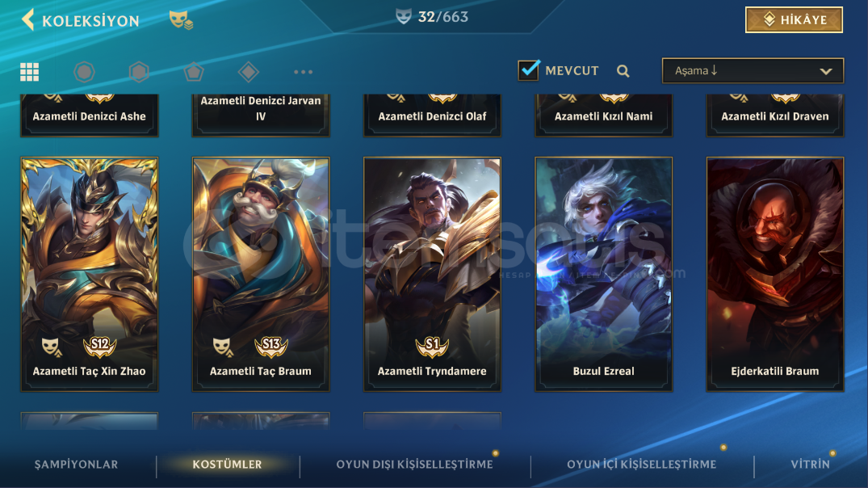Select the Buzul Ezreal skin card
Screen dimensions: 868x488
pyautogui.click(x=603, y=274)
